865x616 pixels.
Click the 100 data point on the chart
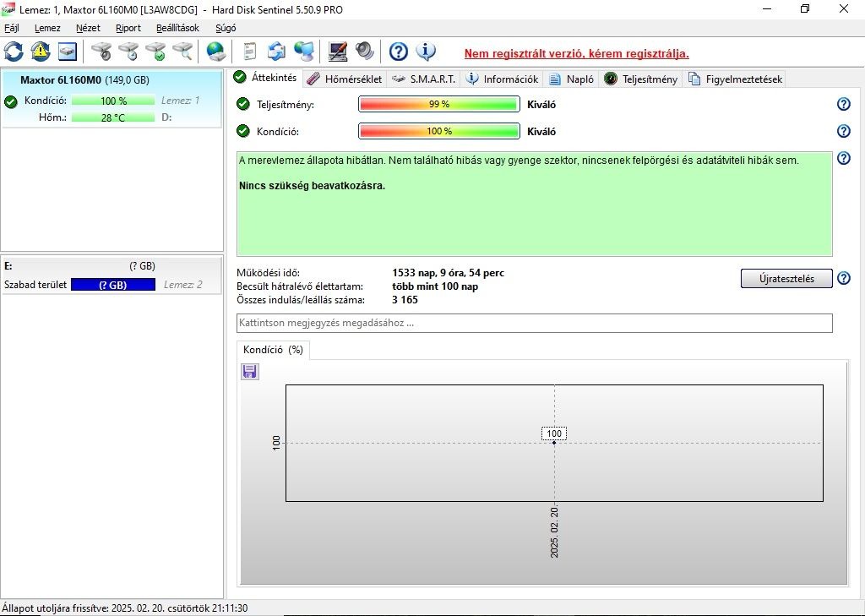click(x=554, y=443)
